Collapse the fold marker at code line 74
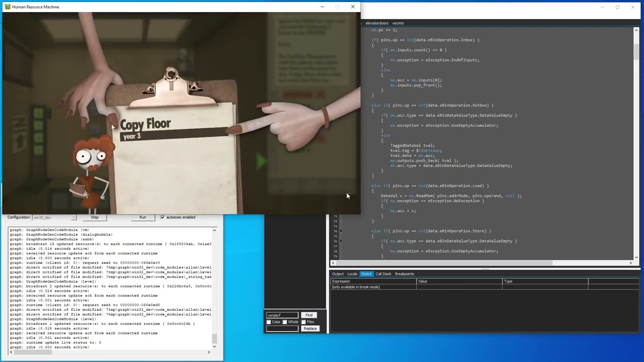This screenshot has height=362, width=644. click(x=341, y=231)
